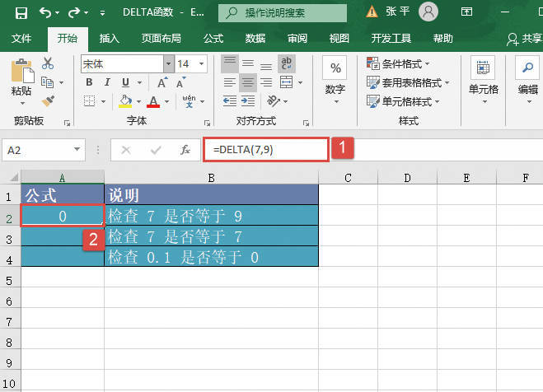Click the Format Painter brush icon

point(48,100)
